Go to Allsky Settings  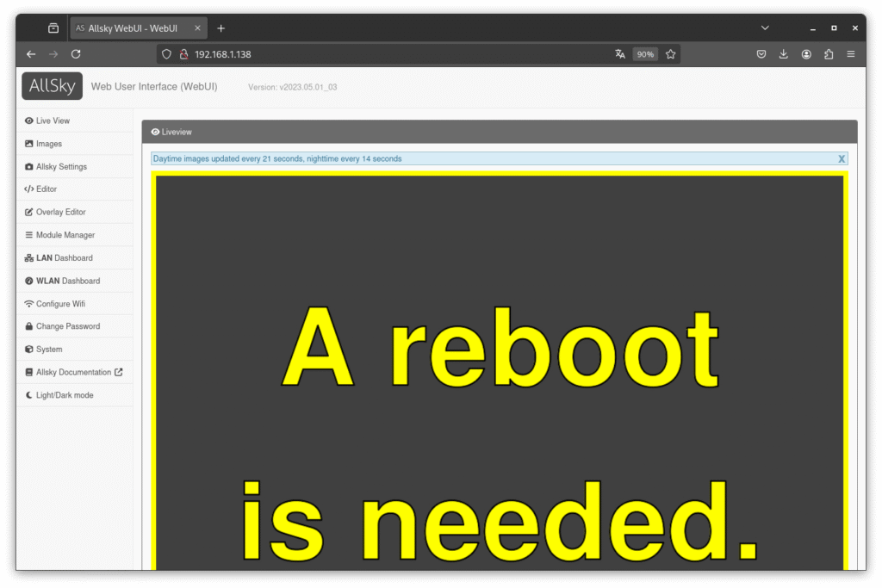[60, 167]
